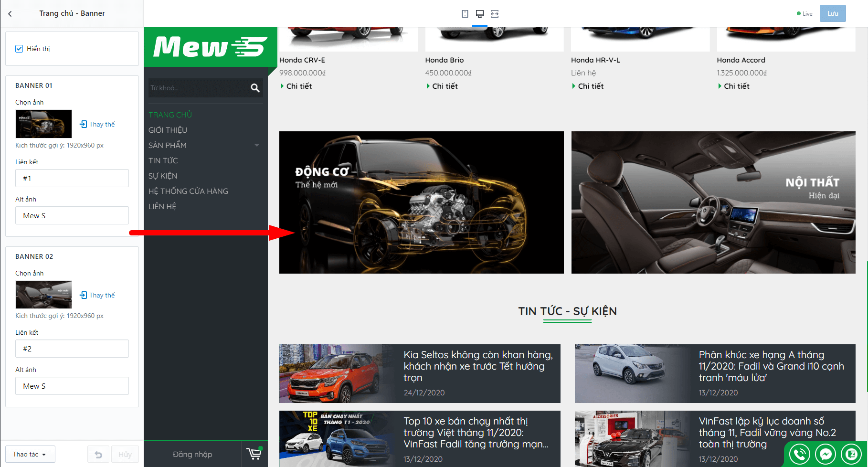Click the page vertical scrollbar
The image size is (868, 467).
867,327
